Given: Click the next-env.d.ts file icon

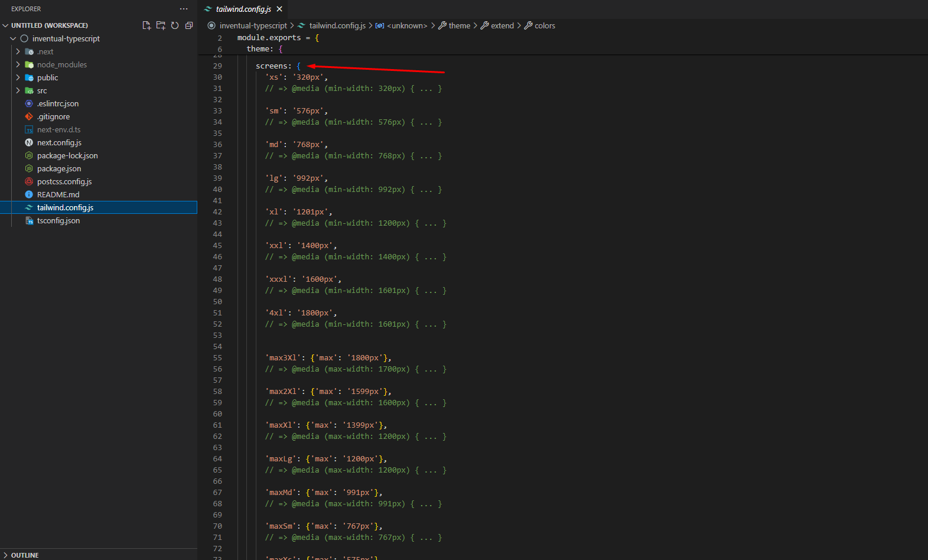Looking at the screenshot, I should (x=29, y=129).
